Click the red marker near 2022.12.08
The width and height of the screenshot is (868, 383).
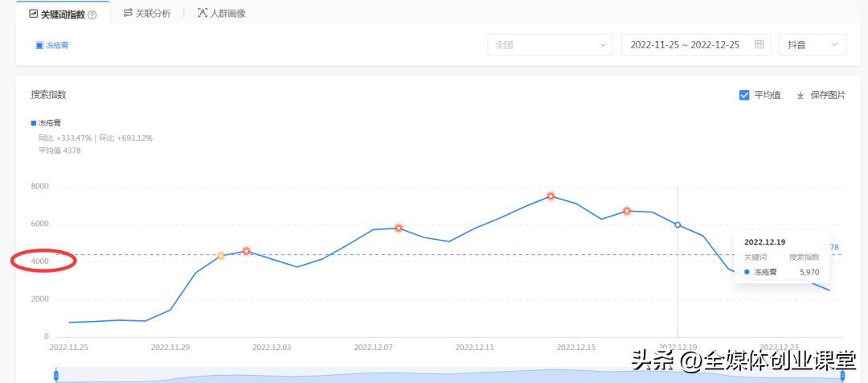[x=398, y=229]
